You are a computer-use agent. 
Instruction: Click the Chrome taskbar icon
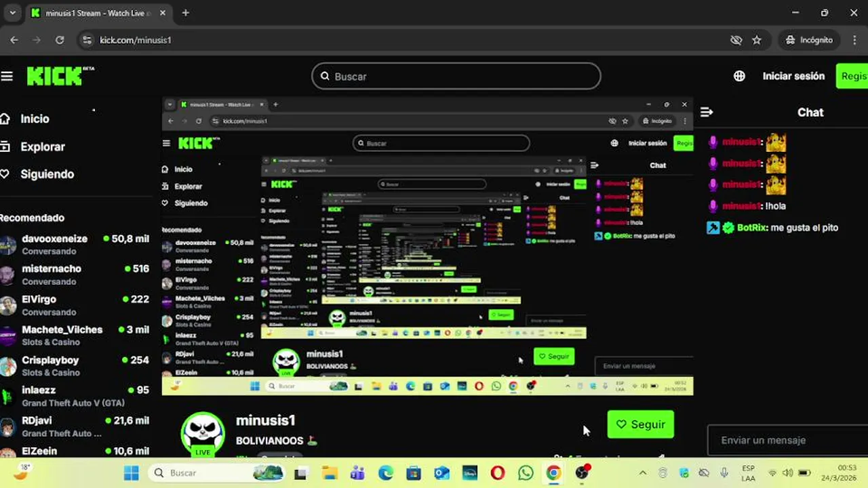coord(554,473)
